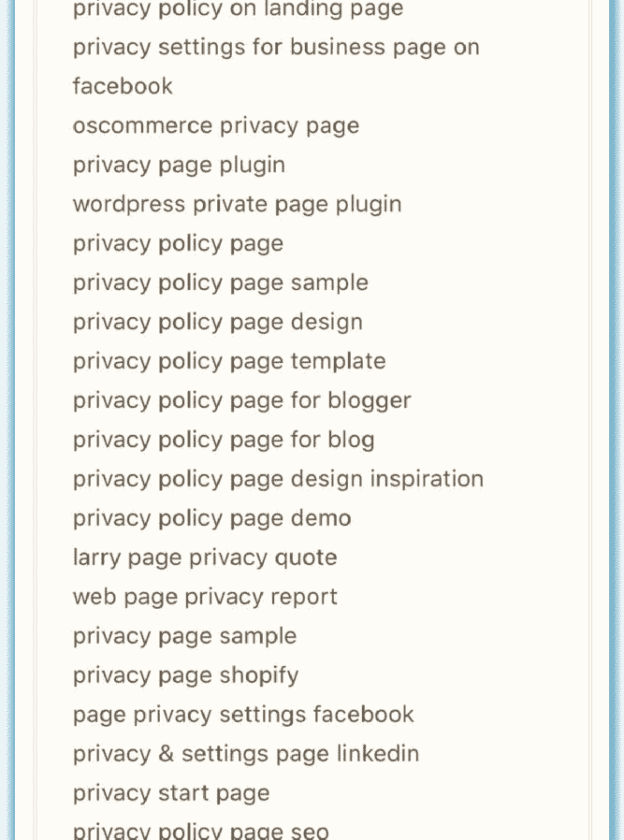Click 'privacy settings for business page on' line
This screenshot has height=840, width=624.
[x=276, y=48]
